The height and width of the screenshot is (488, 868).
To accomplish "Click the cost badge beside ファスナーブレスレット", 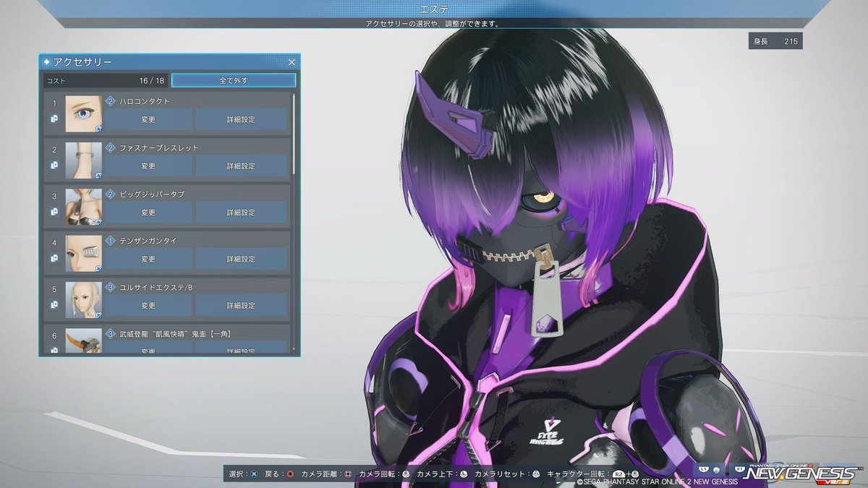I will [111, 147].
